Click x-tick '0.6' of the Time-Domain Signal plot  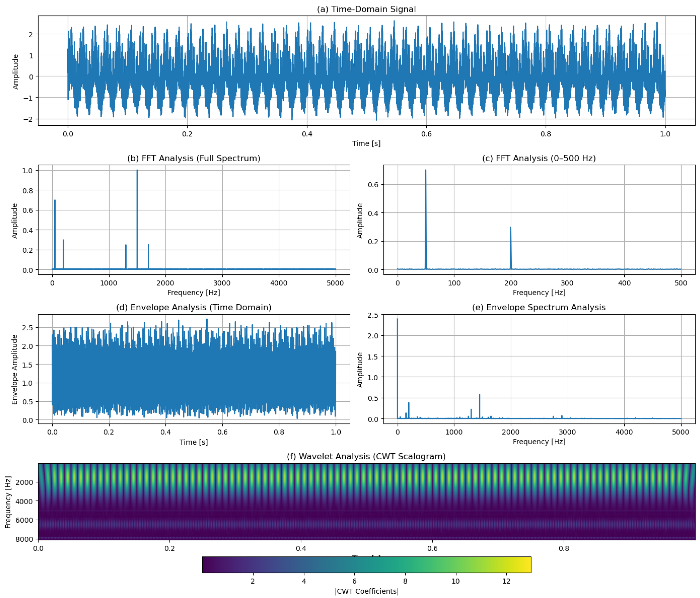pyautogui.click(x=426, y=134)
